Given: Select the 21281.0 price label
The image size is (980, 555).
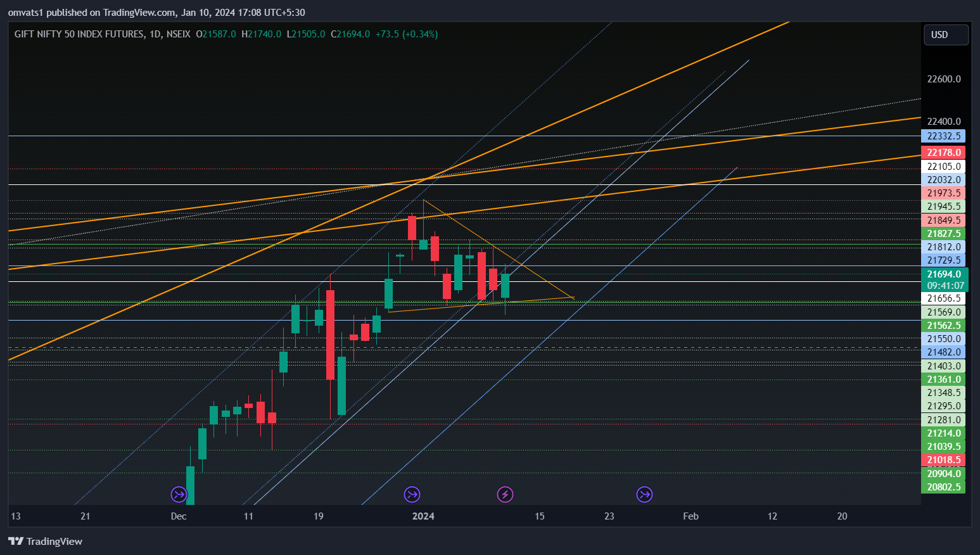Looking at the screenshot, I should point(943,420).
